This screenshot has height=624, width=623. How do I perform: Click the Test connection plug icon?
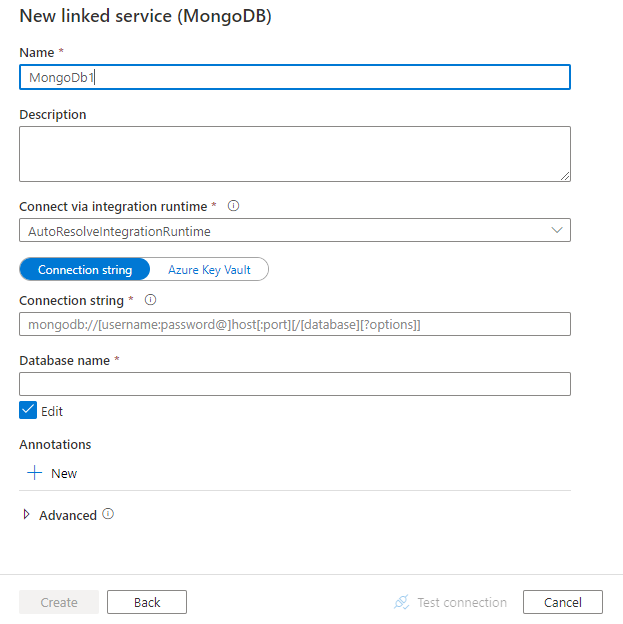pos(402,602)
